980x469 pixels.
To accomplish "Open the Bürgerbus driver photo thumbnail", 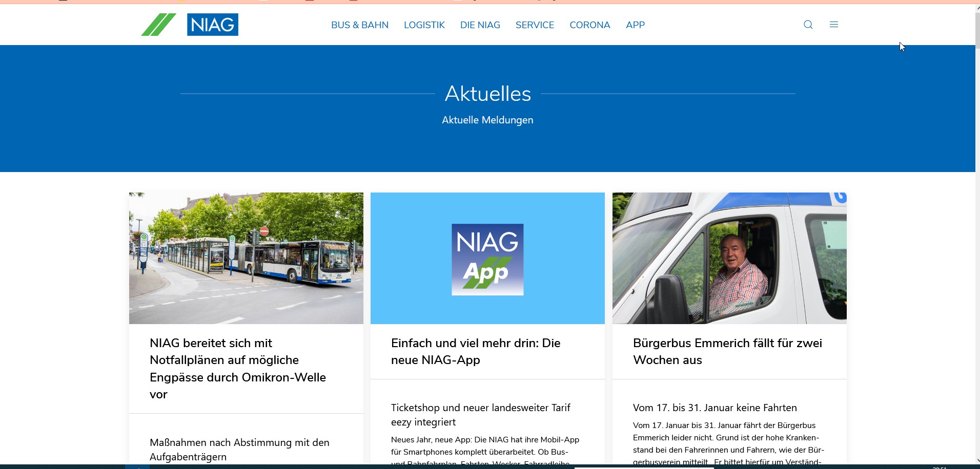I will [x=729, y=258].
